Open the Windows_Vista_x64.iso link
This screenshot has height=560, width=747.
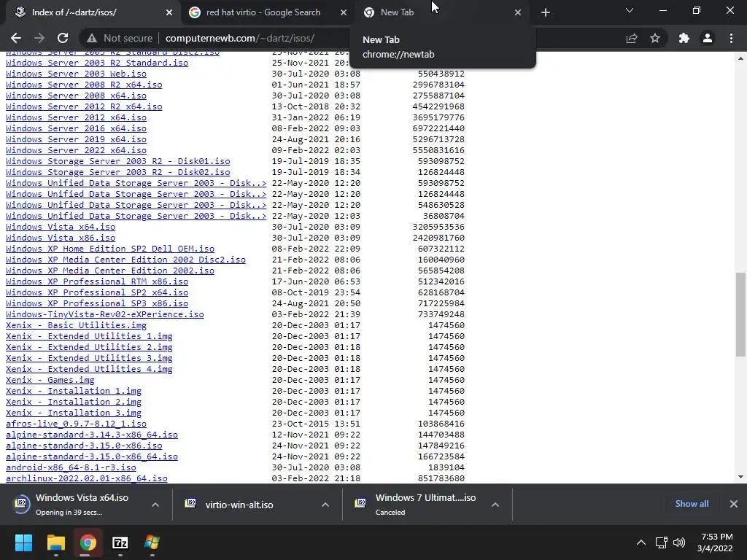pyautogui.click(x=61, y=227)
